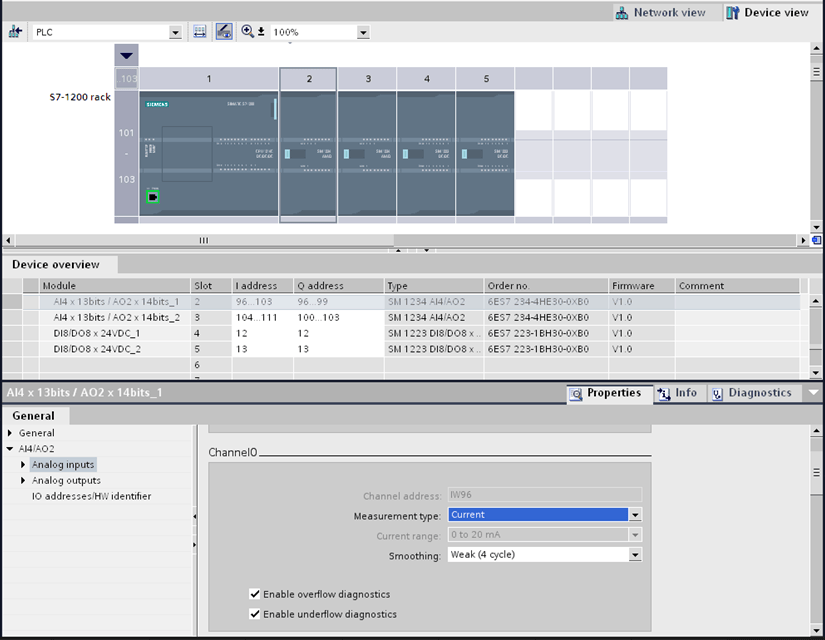The image size is (825, 640).
Task: Sort by the Module column header
Action: click(115, 285)
